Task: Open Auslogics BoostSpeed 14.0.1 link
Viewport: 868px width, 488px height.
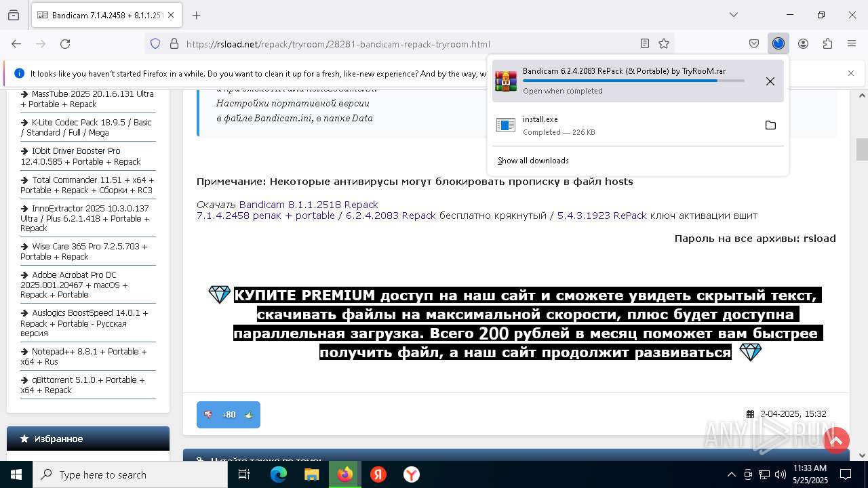Action: point(84,323)
